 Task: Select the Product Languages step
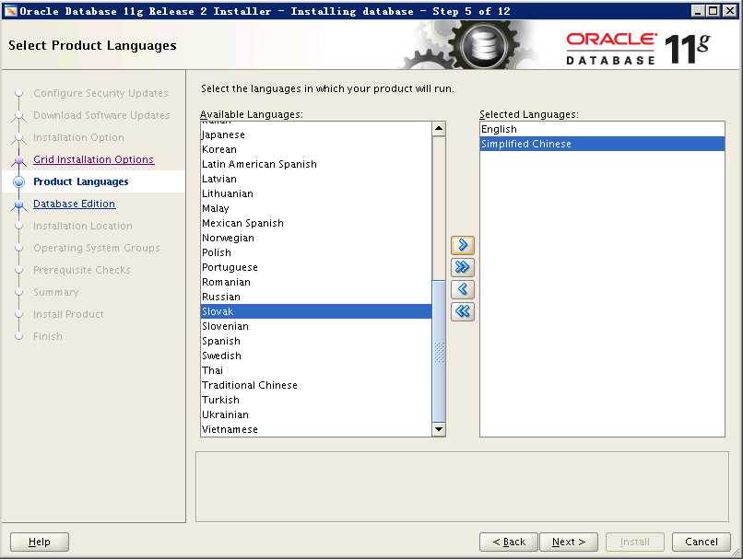[x=80, y=181]
